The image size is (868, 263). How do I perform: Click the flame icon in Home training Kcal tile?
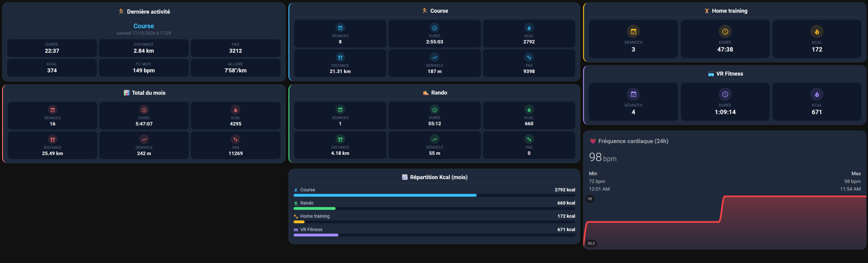point(817,31)
